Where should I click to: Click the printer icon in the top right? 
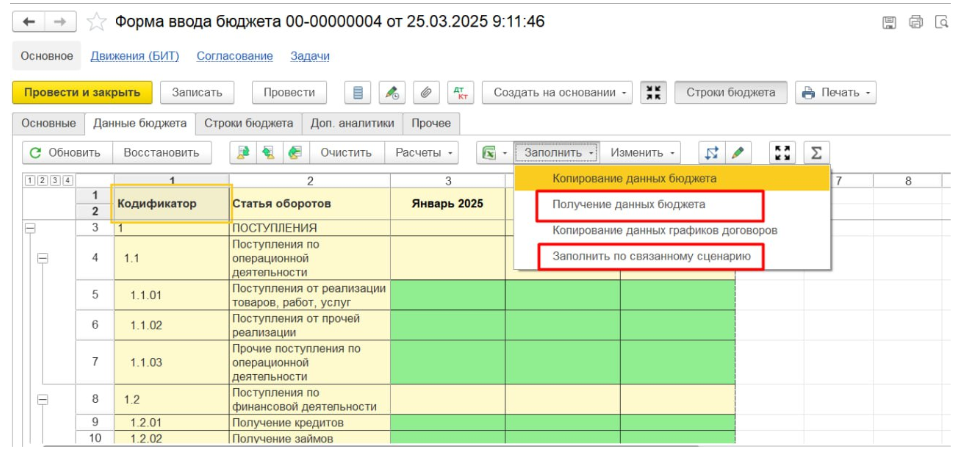click(x=915, y=22)
